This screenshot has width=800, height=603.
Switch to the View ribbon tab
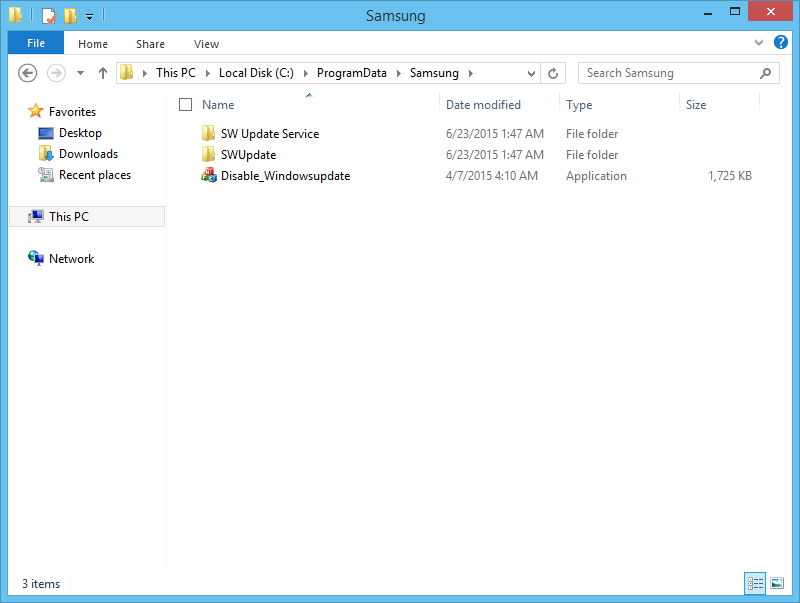[206, 44]
